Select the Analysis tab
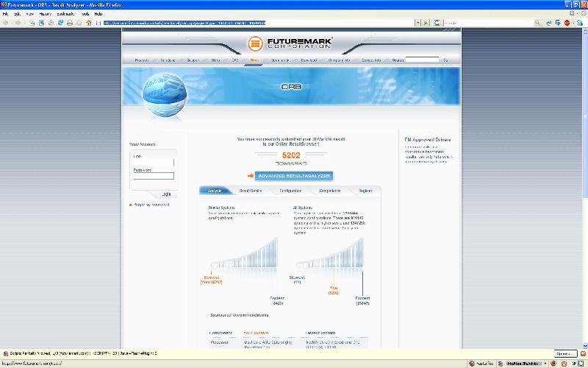Viewport: 588px width, 368px height. (215, 191)
